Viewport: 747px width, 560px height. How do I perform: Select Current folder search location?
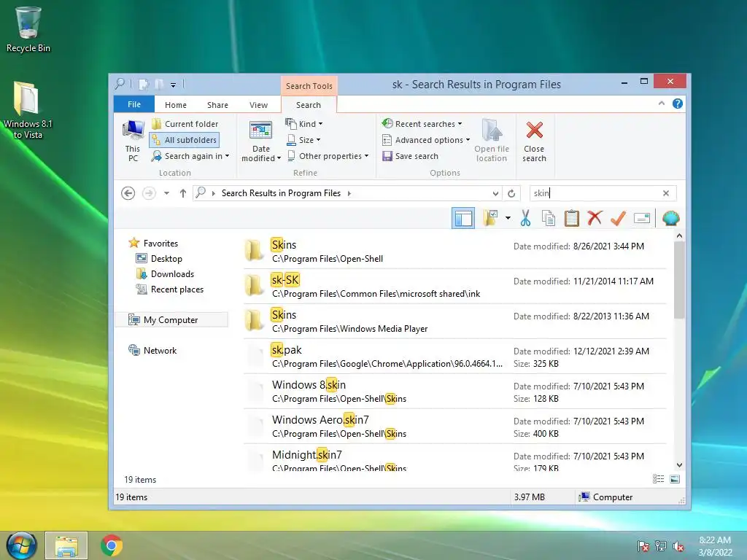pyautogui.click(x=185, y=124)
